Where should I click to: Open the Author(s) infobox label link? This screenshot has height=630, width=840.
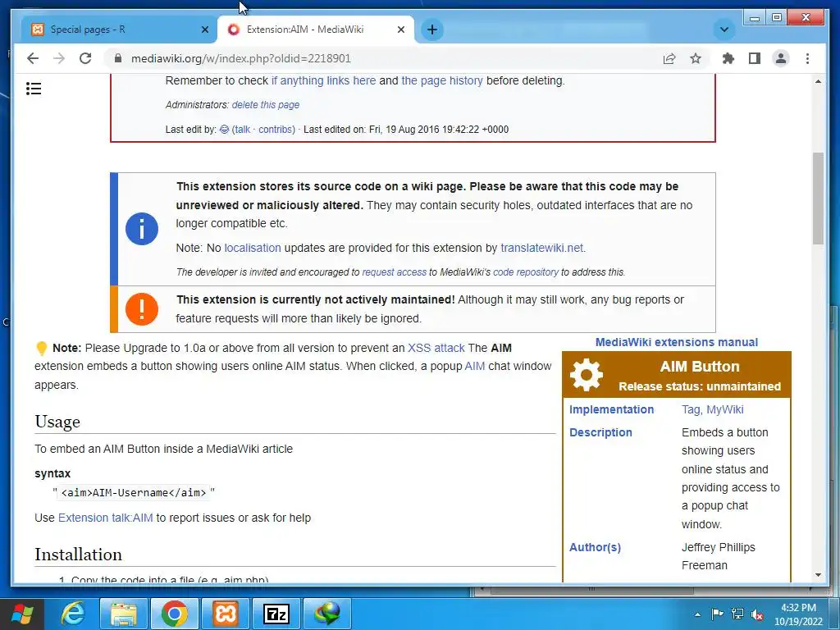[x=595, y=547]
